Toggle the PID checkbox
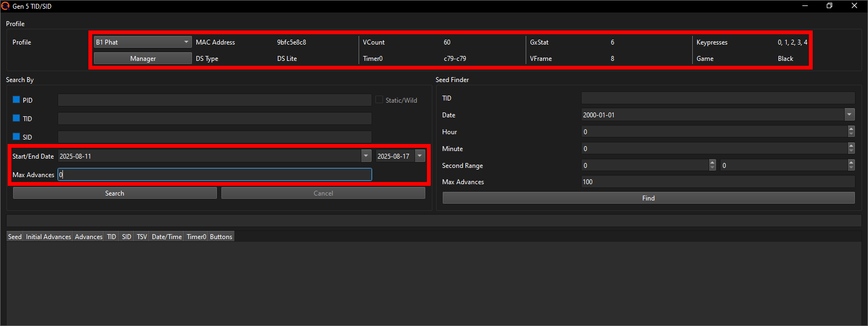 click(x=16, y=100)
